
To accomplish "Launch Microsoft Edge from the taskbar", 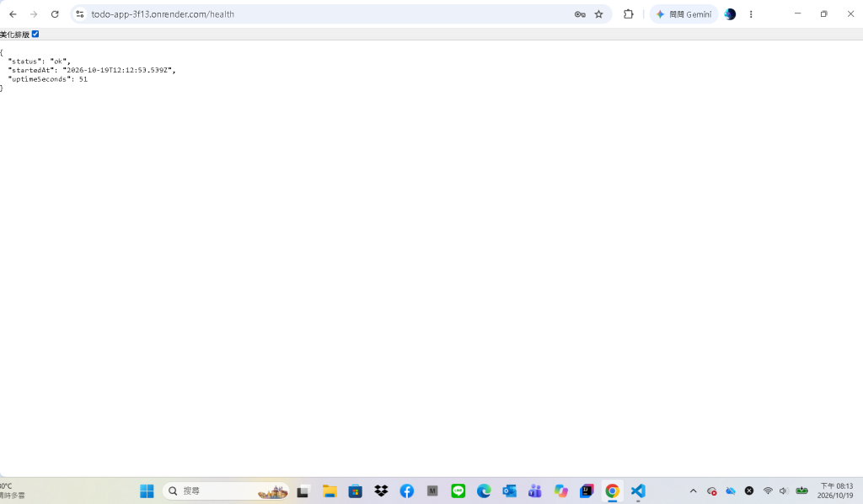I will click(x=484, y=491).
